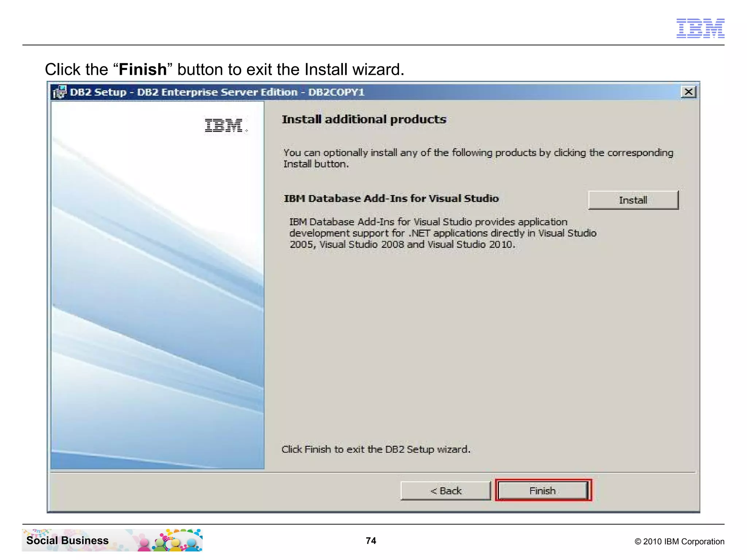The height and width of the screenshot is (560, 747).
Task: Click the Finish button to exit wizard
Action: [543, 490]
